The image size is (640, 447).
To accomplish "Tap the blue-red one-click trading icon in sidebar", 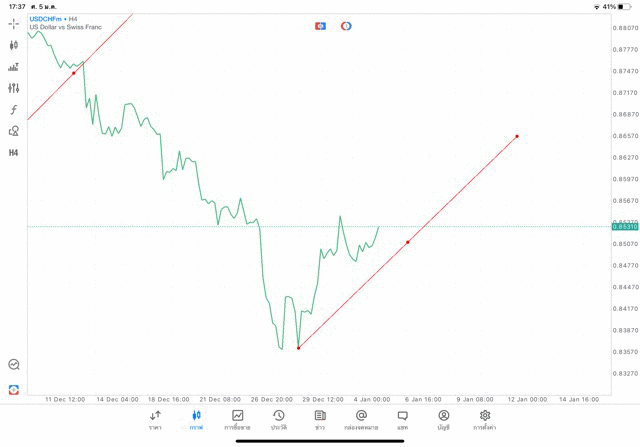I will (14, 389).
